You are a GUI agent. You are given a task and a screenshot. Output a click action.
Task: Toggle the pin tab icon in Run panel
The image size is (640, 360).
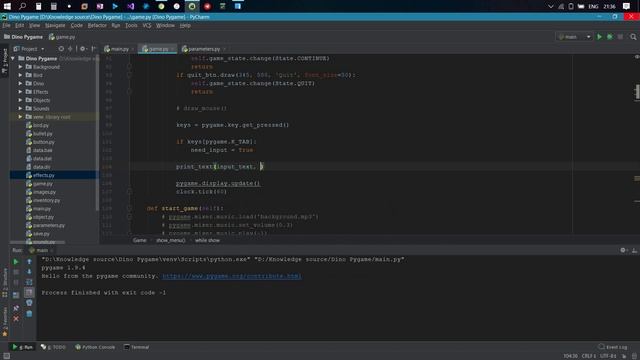(x=16, y=308)
